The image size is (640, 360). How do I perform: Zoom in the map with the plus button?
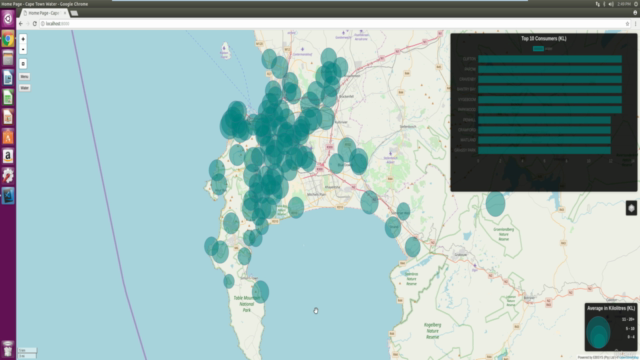[23, 39]
